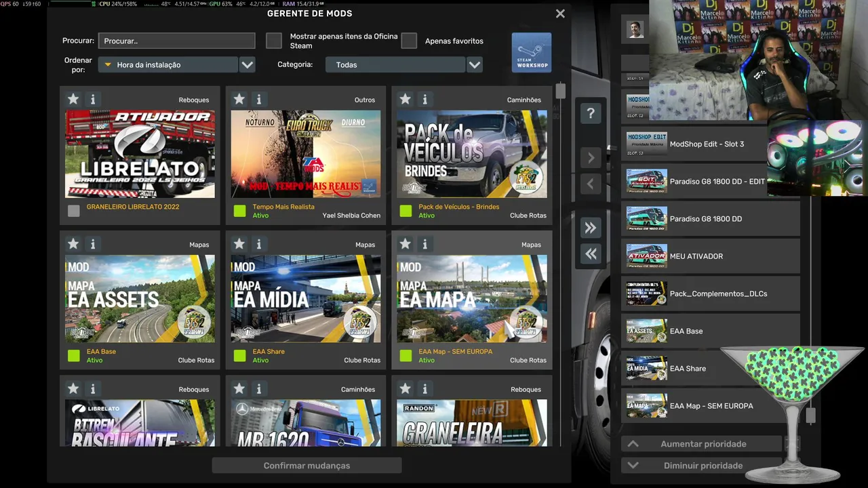
Task: Favorite the Pack de Veículos Brindes star
Action: [406, 100]
